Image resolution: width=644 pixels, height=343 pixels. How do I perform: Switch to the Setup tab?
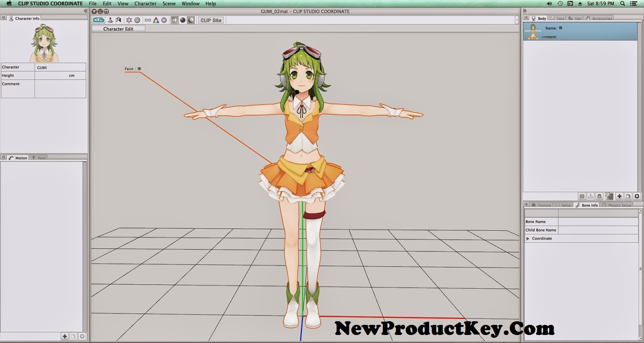pos(563,205)
